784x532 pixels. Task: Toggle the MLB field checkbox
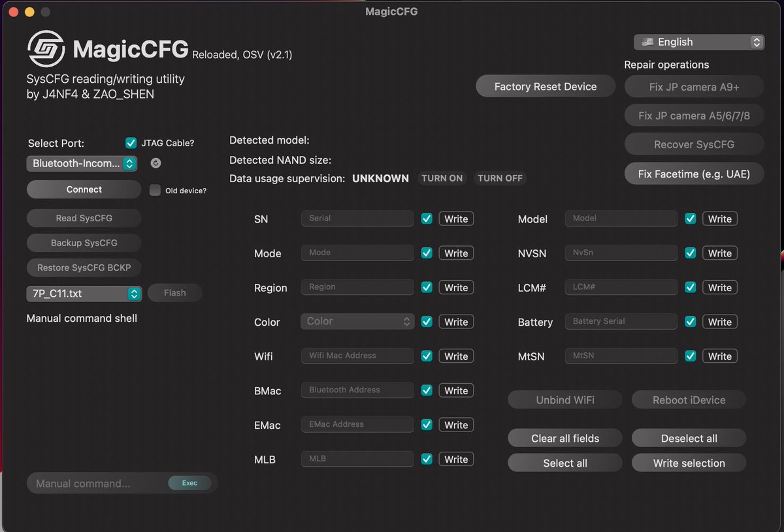click(x=427, y=459)
